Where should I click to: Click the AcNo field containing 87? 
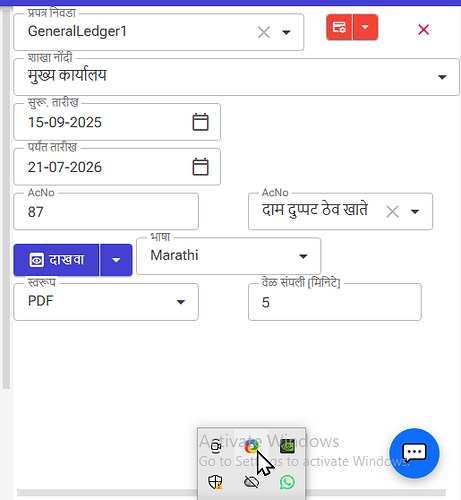coord(106,212)
